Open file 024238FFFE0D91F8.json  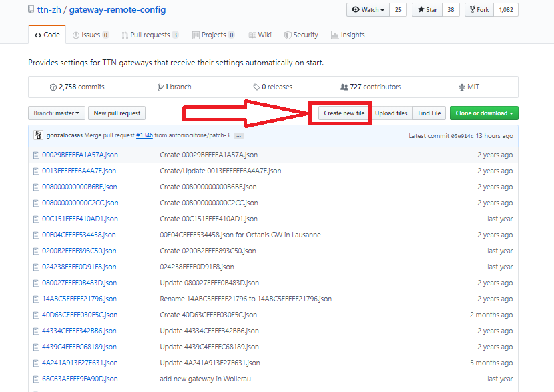[x=79, y=267]
